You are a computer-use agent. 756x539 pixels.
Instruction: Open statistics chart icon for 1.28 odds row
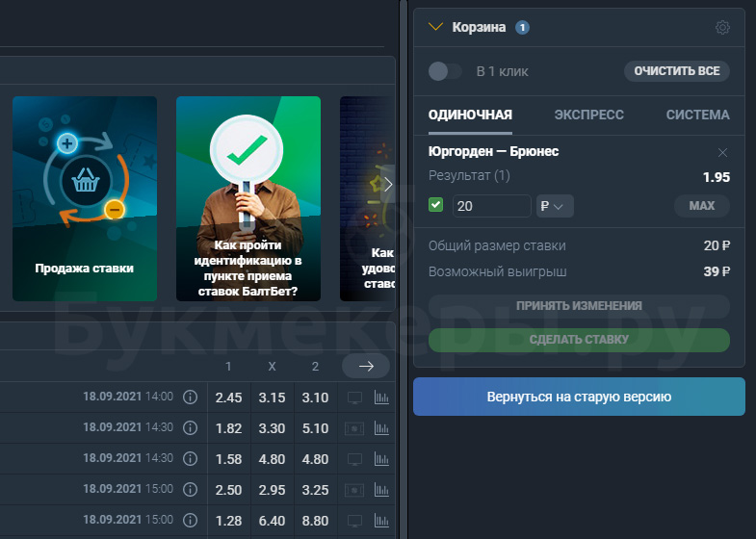(381, 521)
